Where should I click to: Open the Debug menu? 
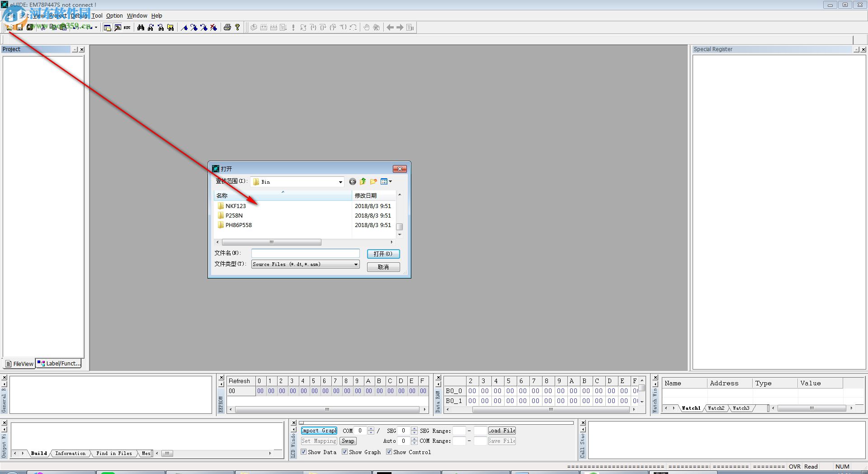(79, 15)
